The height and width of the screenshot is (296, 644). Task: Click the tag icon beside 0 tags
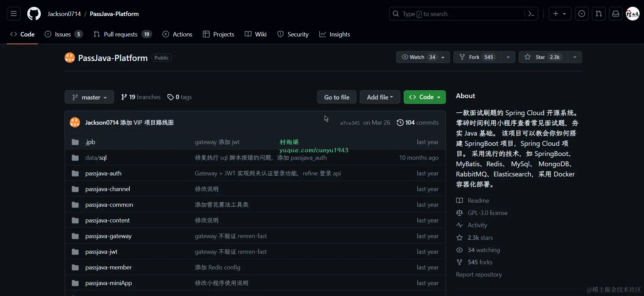[171, 97]
